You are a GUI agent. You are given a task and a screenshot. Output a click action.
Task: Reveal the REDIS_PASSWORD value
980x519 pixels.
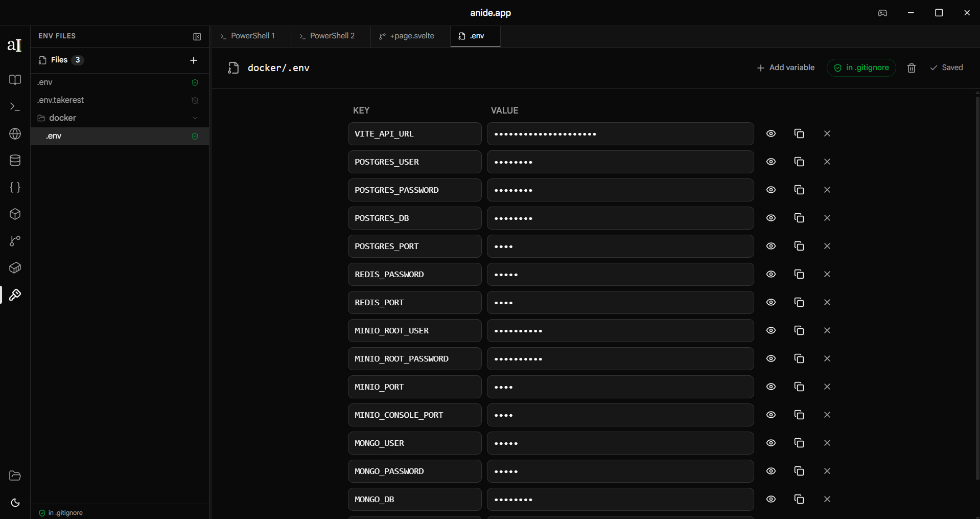771,275
